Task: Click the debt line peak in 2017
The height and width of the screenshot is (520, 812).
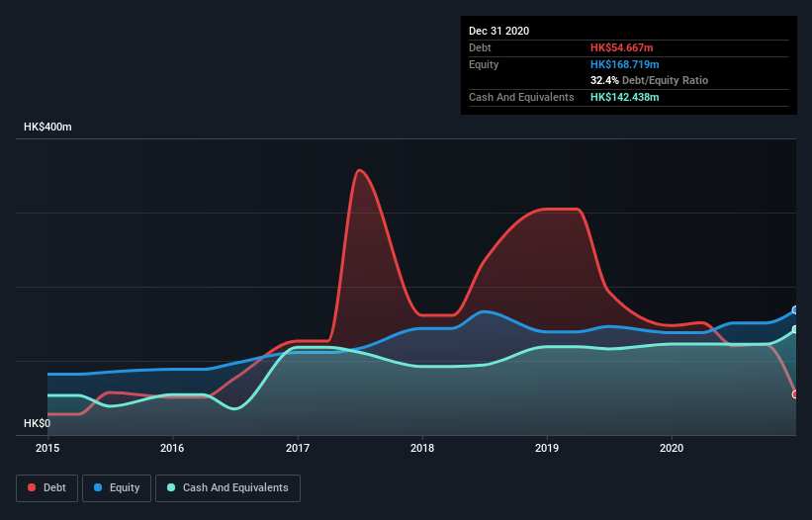Action: (359, 170)
